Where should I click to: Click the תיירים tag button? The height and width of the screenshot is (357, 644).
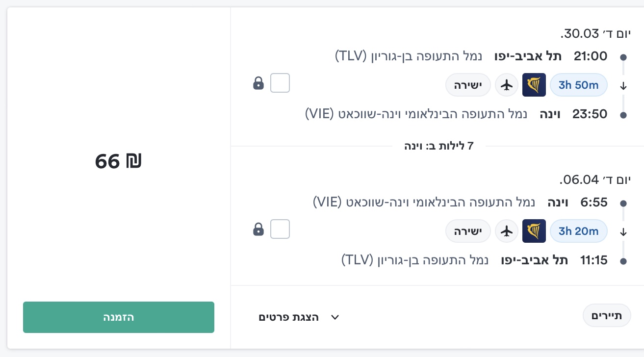pos(607,316)
